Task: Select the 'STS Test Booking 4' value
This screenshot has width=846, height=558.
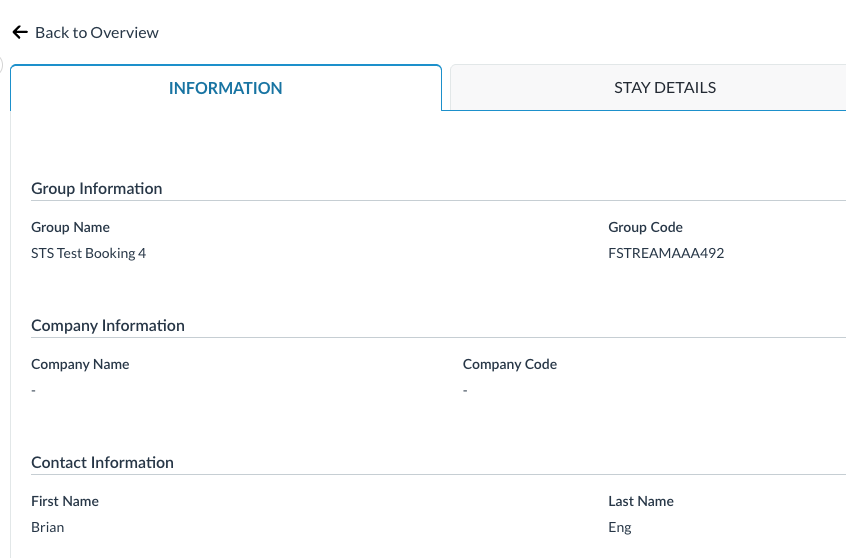Action: [x=89, y=253]
